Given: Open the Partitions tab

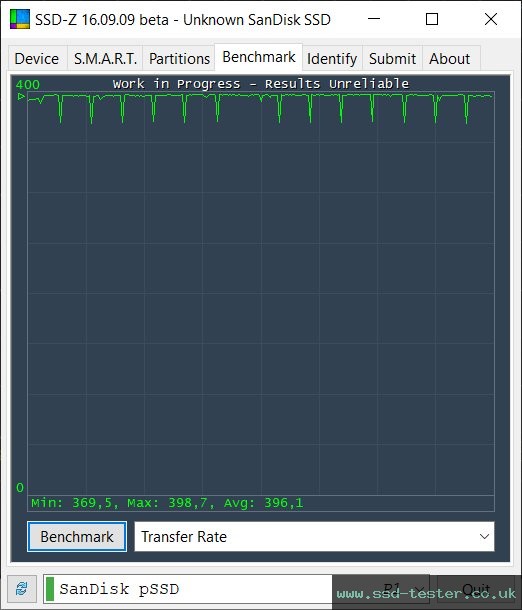Looking at the screenshot, I should tap(179, 59).
